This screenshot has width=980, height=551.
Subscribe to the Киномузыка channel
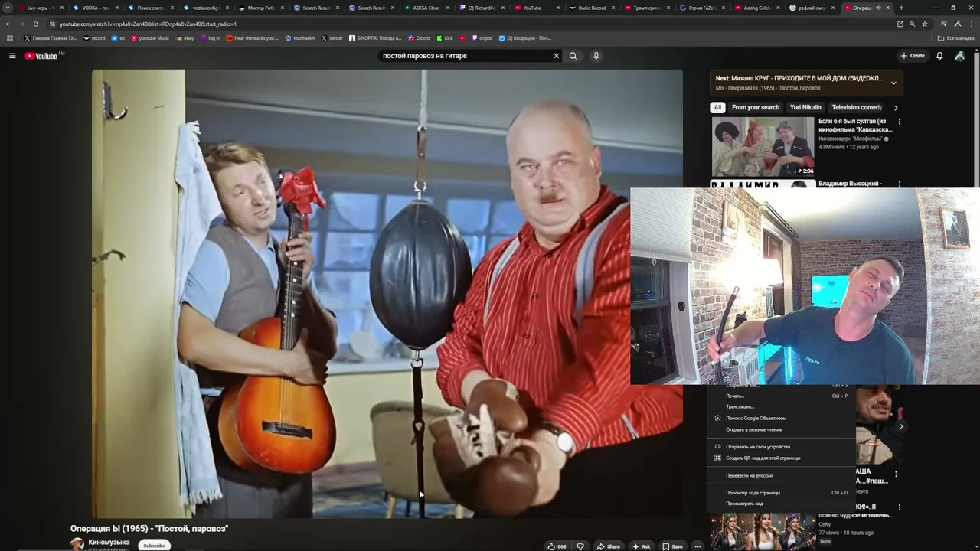tap(154, 546)
